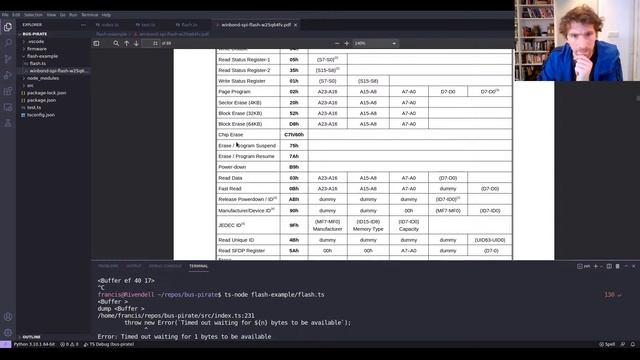640x360 pixels.
Task: Click the PDF page number field
Action: [x=151, y=43]
